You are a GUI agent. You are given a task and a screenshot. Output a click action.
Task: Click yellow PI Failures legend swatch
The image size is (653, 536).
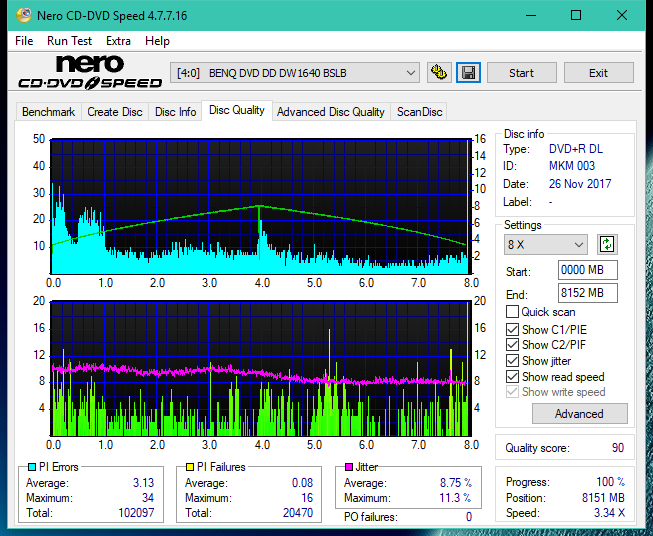point(190,467)
